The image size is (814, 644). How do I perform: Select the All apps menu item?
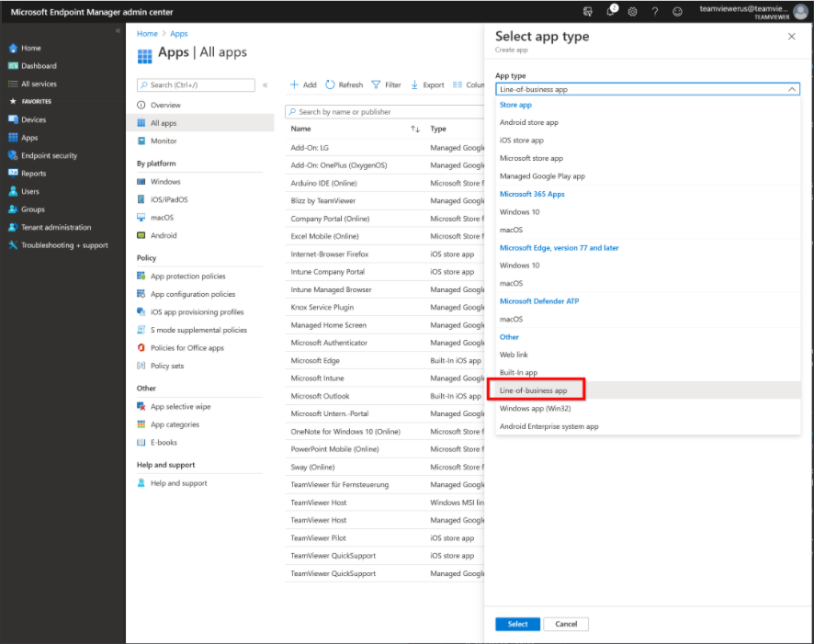pyautogui.click(x=200, y=123)
